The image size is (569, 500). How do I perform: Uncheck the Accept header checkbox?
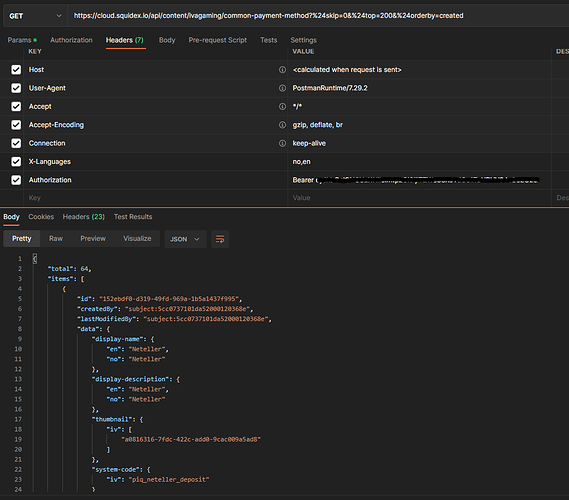pos(16,106)
